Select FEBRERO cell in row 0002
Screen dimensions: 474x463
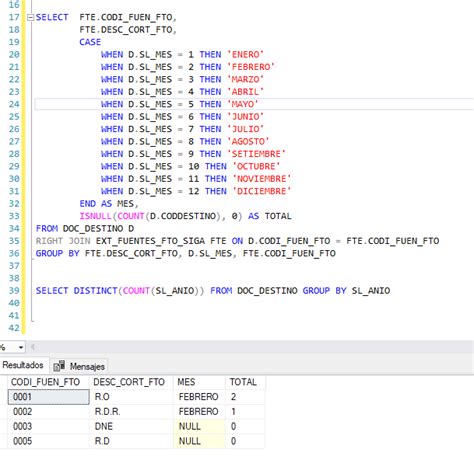pos(199,412)
